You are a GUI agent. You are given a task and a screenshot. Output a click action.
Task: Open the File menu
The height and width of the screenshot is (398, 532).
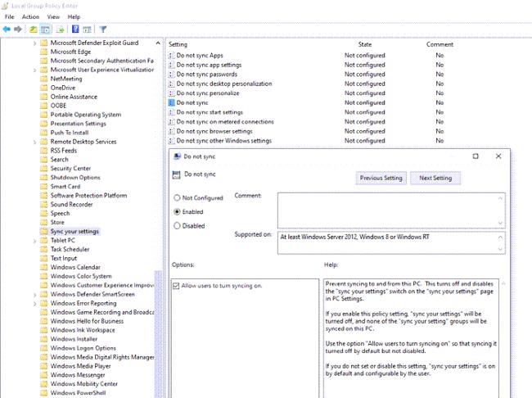click(10, 16)
